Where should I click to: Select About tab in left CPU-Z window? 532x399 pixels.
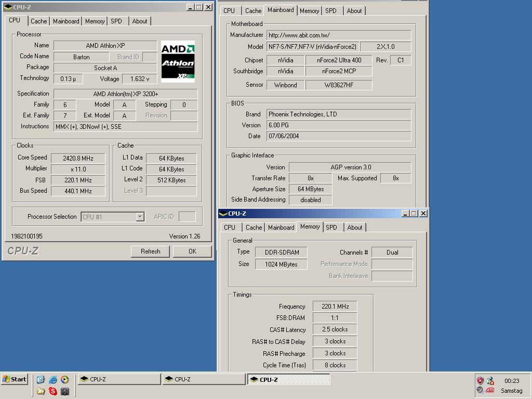tap(140, 21)
